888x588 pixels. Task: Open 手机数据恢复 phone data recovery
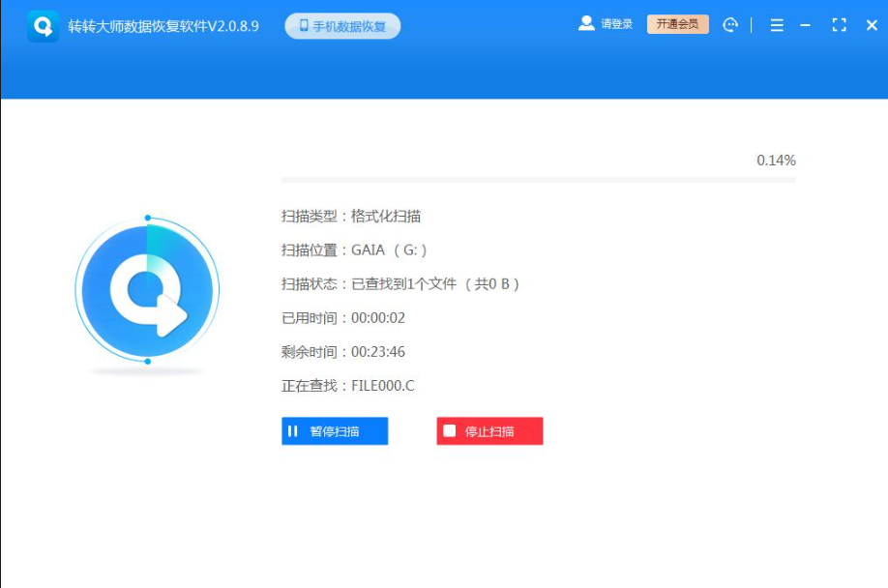342,26
